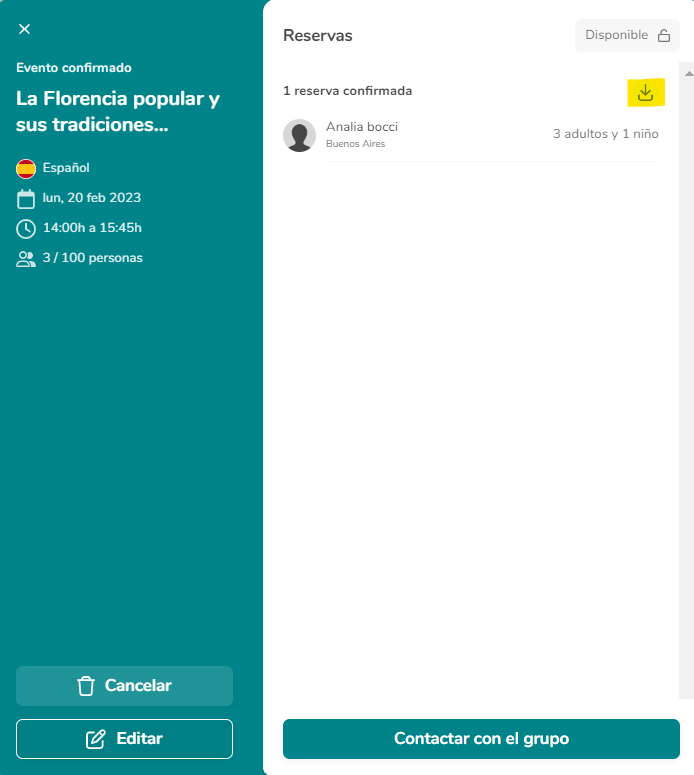This screenshot has width=694, height=775.
Task: Open Analia bocci reservation entry
Action: coord(471,135)
